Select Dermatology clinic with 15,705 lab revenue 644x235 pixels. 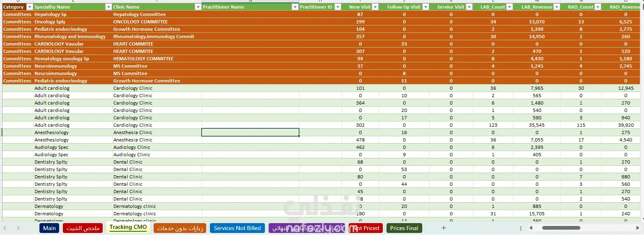tap(157, 214)
